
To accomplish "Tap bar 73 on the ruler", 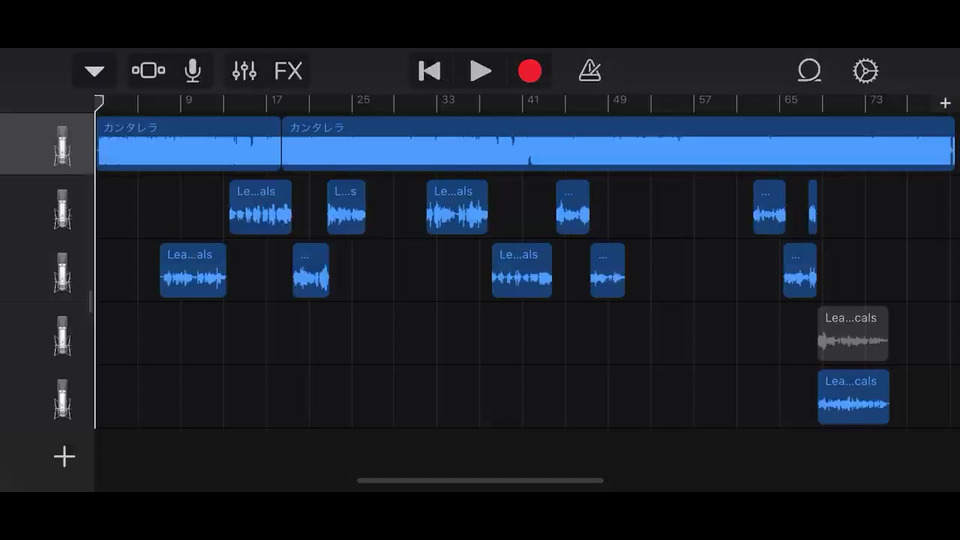I will click(876, 100).
